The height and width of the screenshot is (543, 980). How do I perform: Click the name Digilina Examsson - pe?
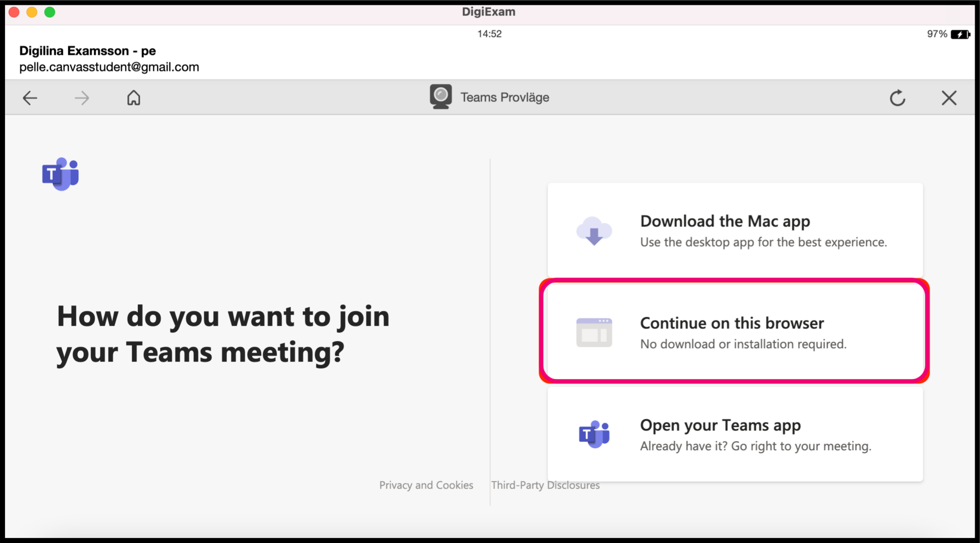pos(88,51)
